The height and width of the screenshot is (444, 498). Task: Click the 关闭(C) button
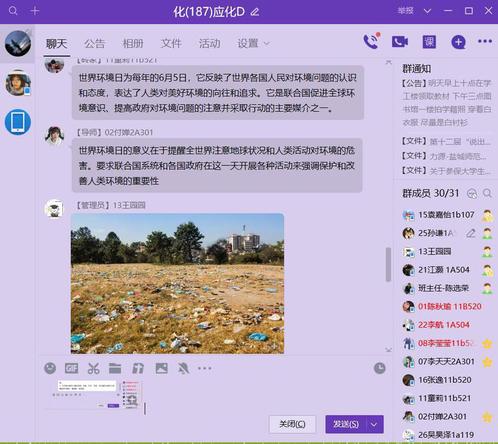point(292,424)
